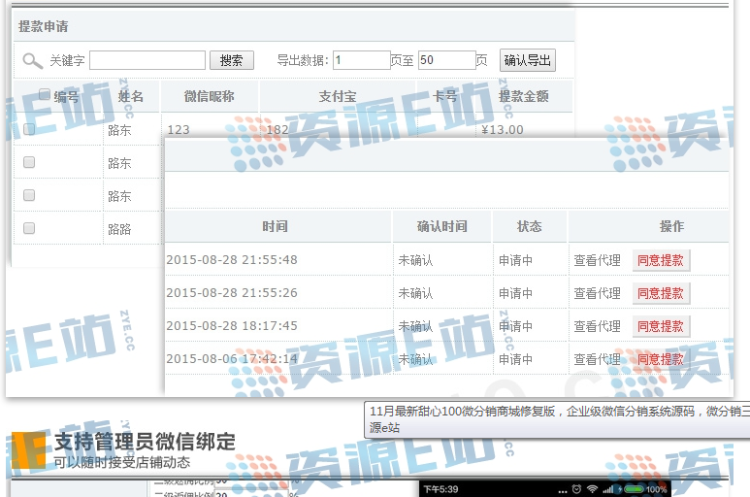Screen dimensions: 750x497
Task: View agent for the 18:17:45 request
Action: pyautogui.click(x=597, y=326)
